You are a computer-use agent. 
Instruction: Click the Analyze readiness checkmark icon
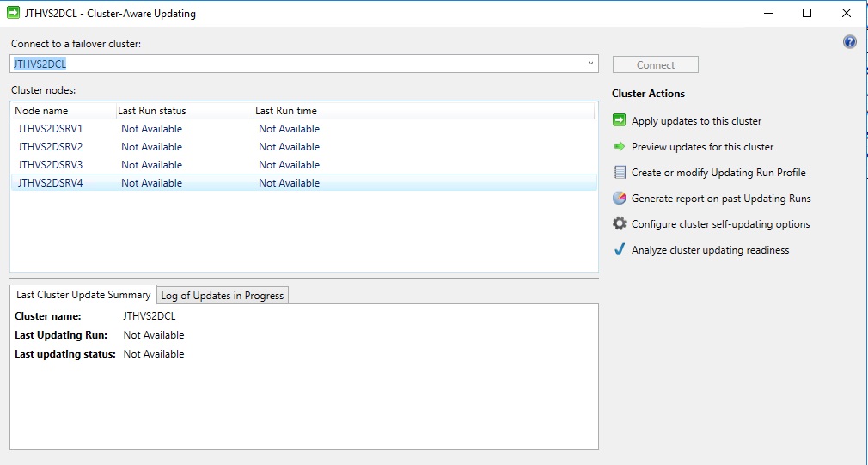[620, 249]
